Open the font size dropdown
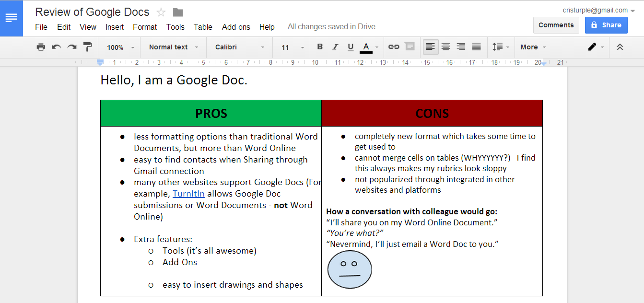This screenshot has width=644, height=303. pyautogui.click(x=293, y=47)
